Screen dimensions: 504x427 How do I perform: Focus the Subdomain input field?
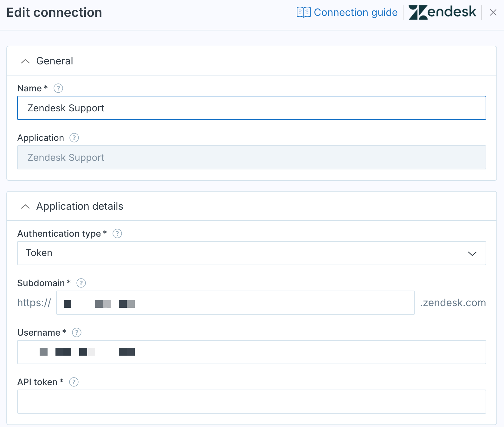point(236,303)
